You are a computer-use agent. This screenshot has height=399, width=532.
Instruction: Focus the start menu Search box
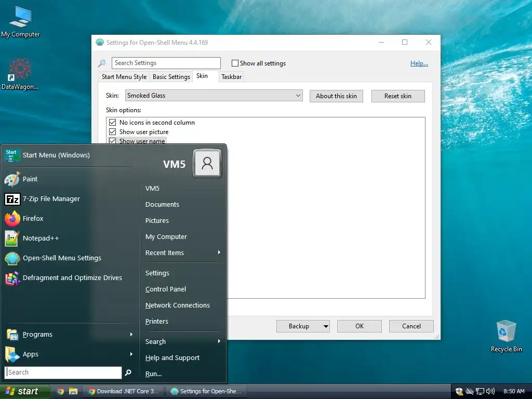[x=63, y=373]
